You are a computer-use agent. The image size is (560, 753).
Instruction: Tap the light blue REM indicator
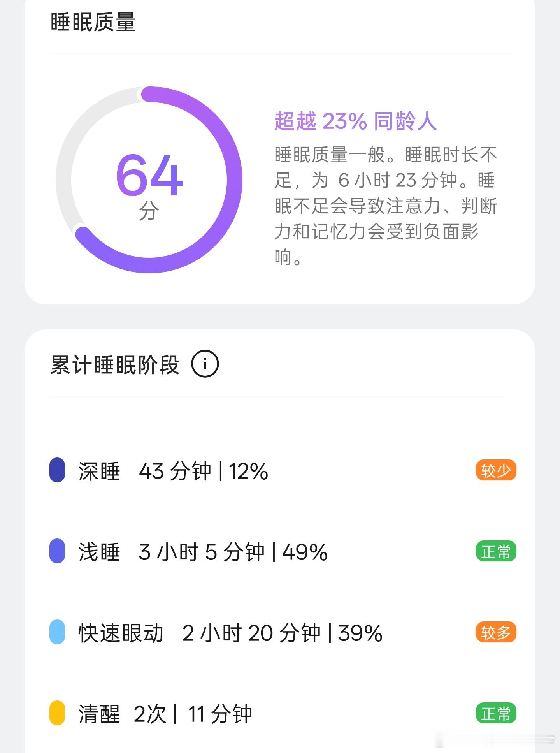57,632
